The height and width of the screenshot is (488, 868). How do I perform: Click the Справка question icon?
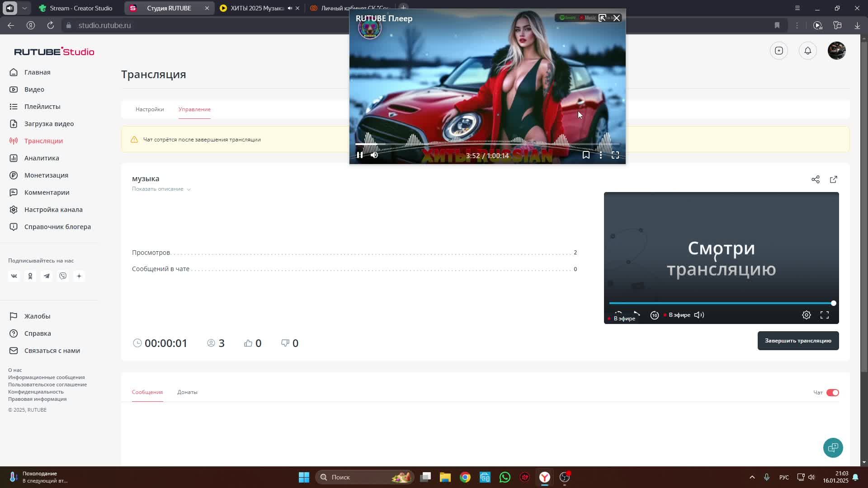pos(14,333)
